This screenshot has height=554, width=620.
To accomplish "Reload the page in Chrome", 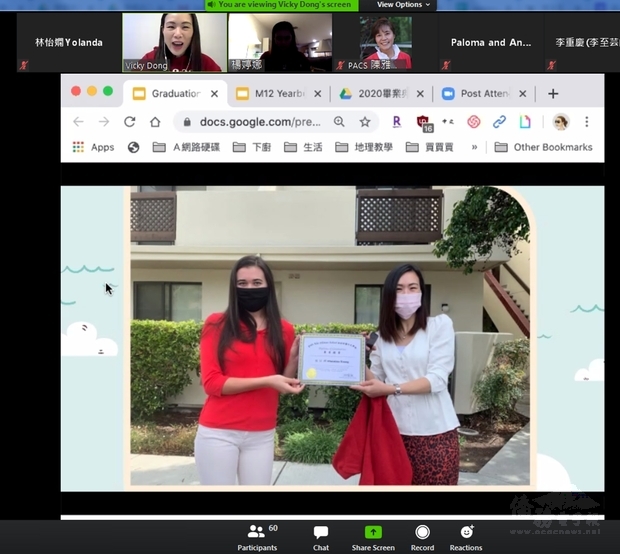I will (129, 122).
